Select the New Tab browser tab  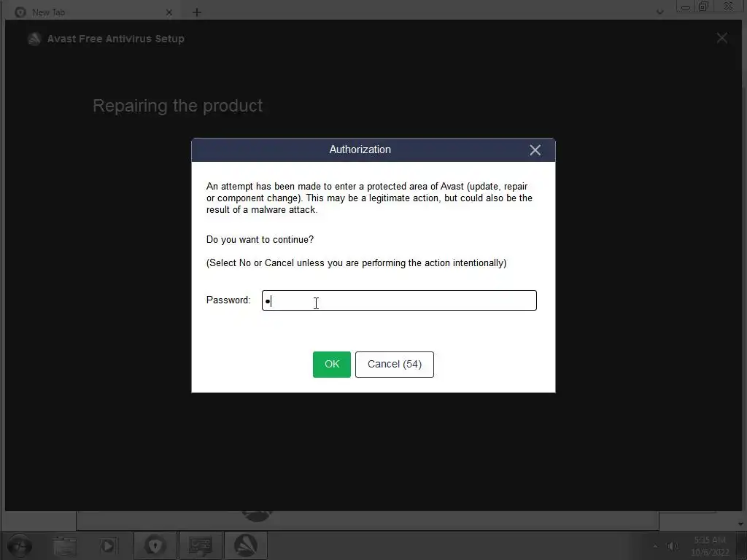93,12
